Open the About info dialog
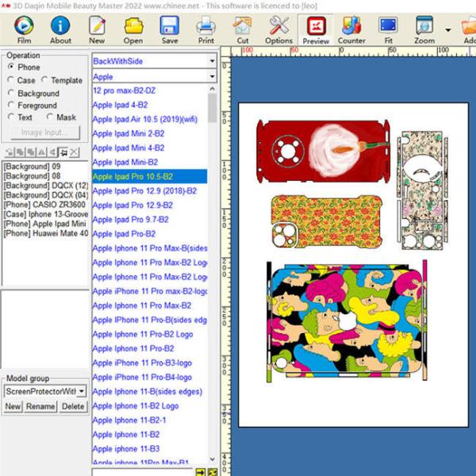The image size is (476, 476). tap(60, 29)
